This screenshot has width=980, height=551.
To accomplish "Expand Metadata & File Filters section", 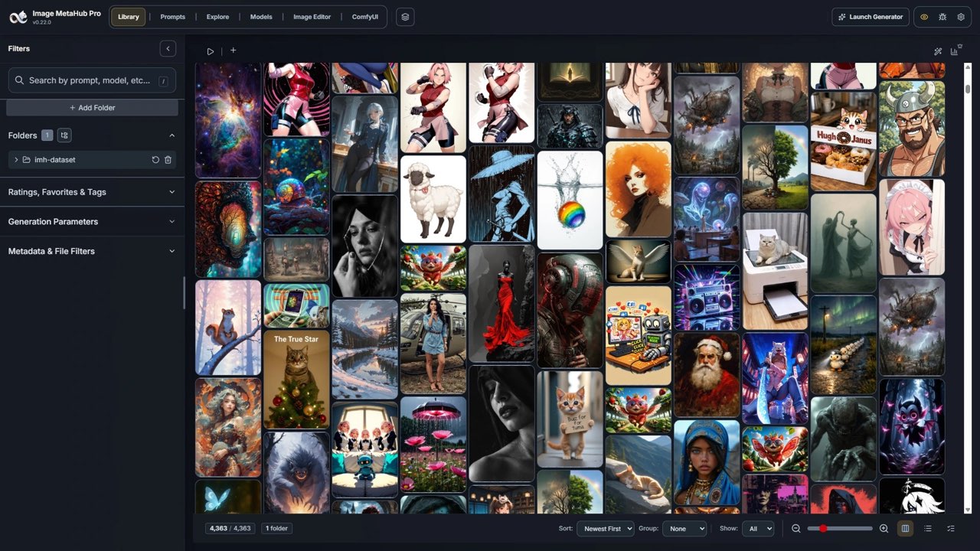I will pyautogui.click(x=92, y=251).
